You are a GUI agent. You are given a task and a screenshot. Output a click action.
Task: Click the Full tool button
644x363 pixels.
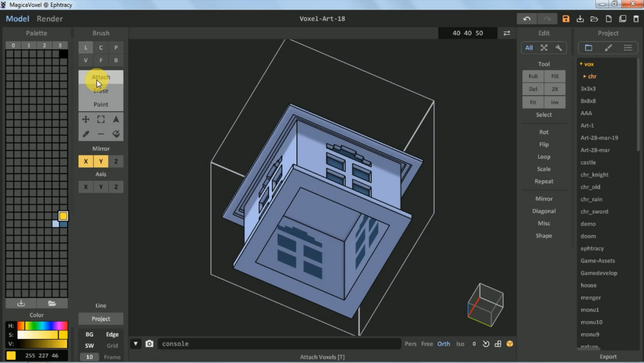533,76
